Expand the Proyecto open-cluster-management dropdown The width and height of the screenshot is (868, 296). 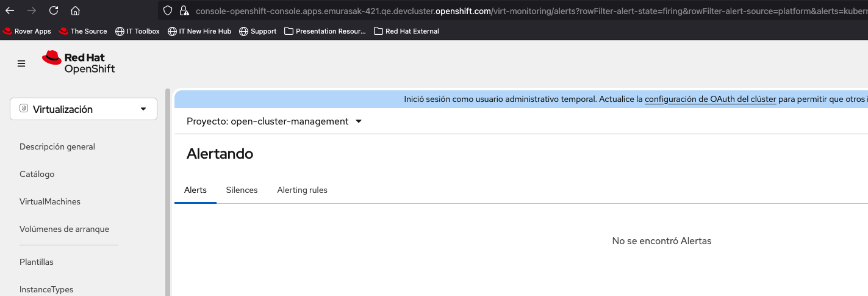274,121
